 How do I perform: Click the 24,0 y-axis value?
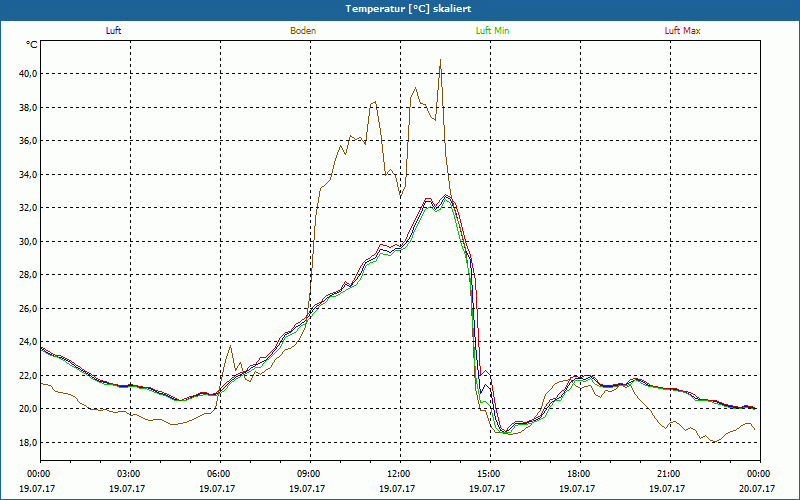[x=29, y=342]
